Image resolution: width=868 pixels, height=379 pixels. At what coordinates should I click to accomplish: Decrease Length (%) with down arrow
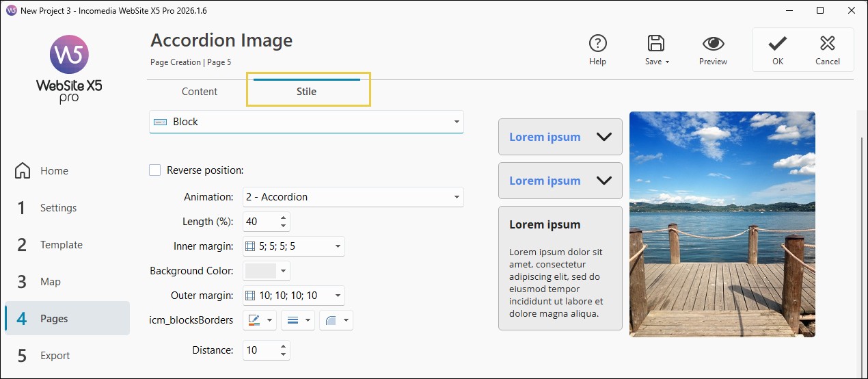click(284, 226)
